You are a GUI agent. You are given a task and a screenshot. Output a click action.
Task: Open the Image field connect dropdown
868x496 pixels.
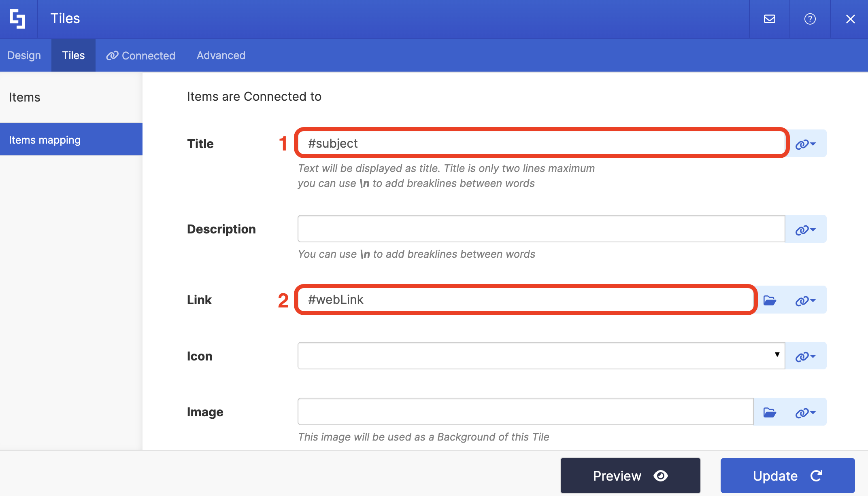(806, 412)
